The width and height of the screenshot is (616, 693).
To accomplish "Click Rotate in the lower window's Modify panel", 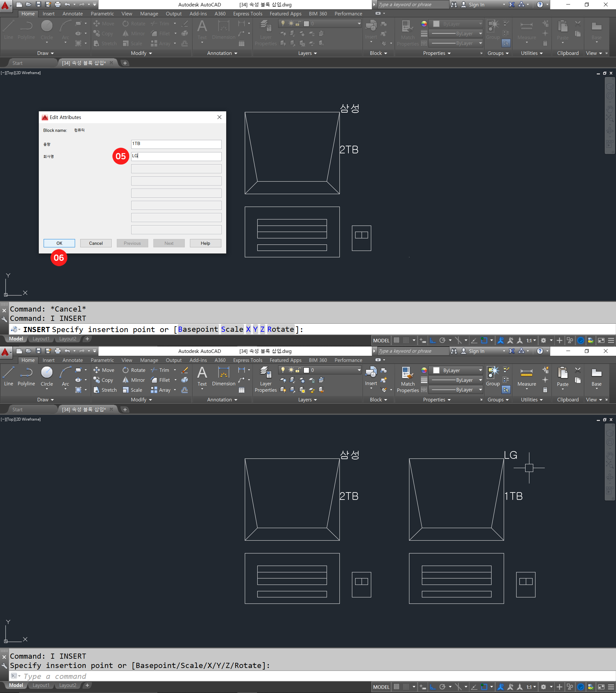I will pos(134,370).
